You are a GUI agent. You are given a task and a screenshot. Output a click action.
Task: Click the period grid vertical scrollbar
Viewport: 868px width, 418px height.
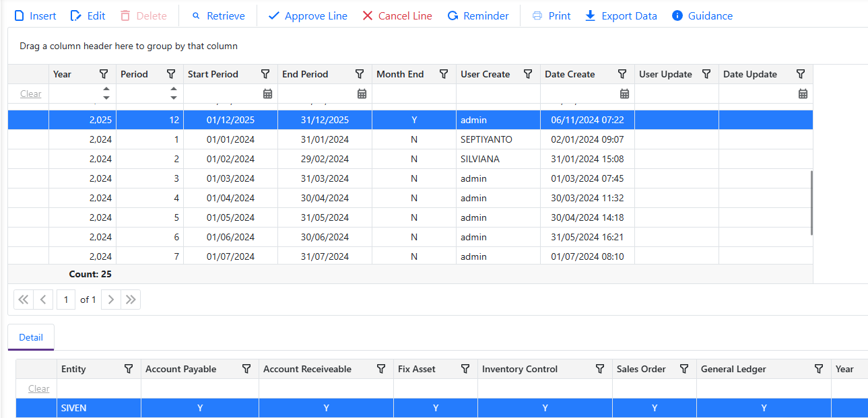811,203
